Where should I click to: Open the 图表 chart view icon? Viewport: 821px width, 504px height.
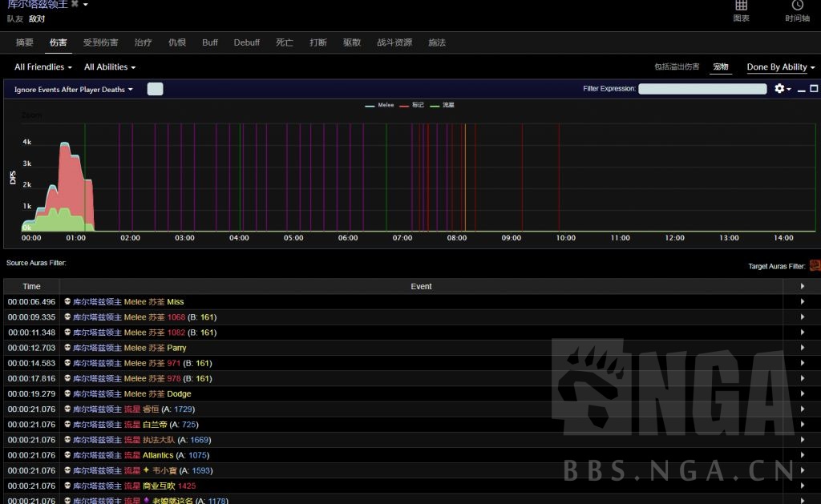pos(741,6)
